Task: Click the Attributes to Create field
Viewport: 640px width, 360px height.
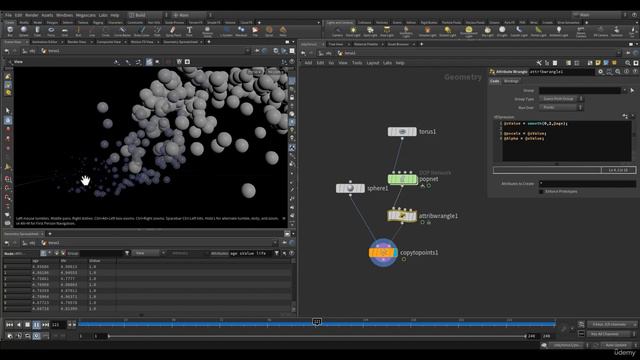Action: (x=587, y=183)
